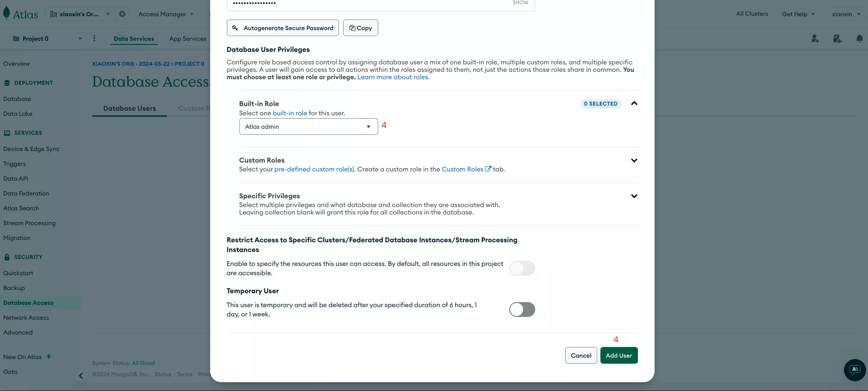Viewport: 868px width, 391px height.
Task: Cancel the add user dialog
Action: pyautogui.click(x=581, y=355)
